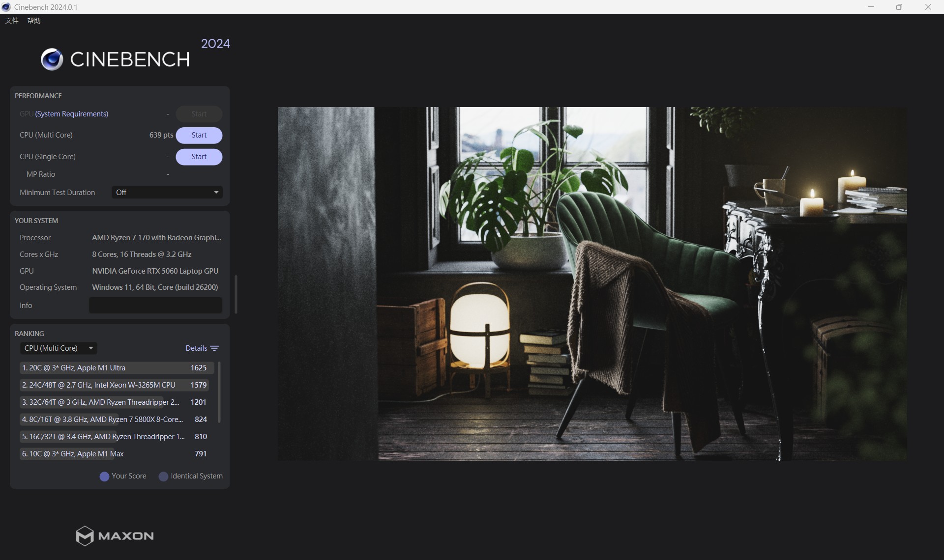The image size is (944, 560).
Task: Click the filter icon beside Details
Action: coord(214,348)
